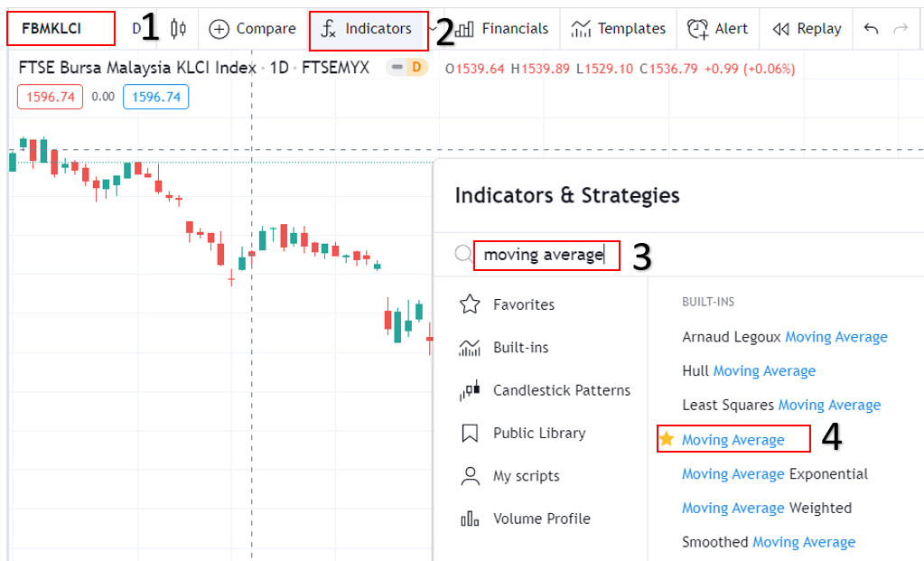Image resolution: width=924 pixels, height=561 pixels.
Task: Open Financials from the toolbar
Action: (x=503, y=29)
